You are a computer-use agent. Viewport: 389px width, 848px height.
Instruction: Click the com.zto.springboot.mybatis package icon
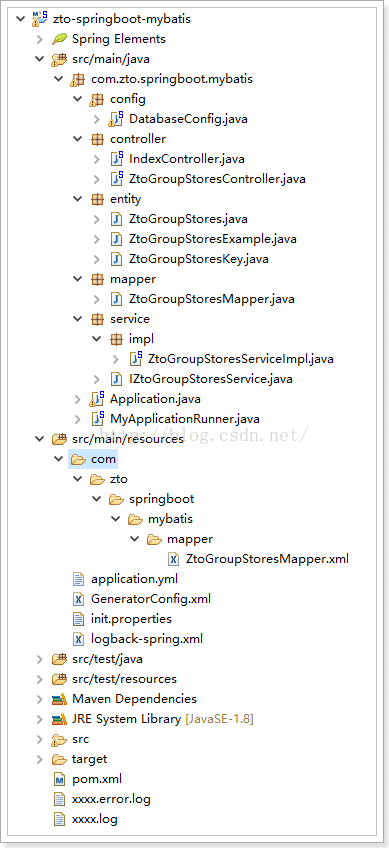[78, 79]
